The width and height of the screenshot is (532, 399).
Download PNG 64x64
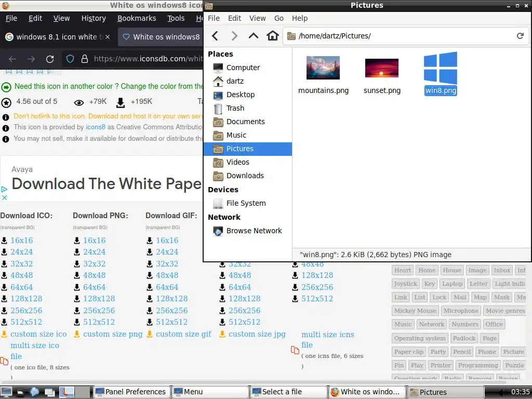pos(95,287)
